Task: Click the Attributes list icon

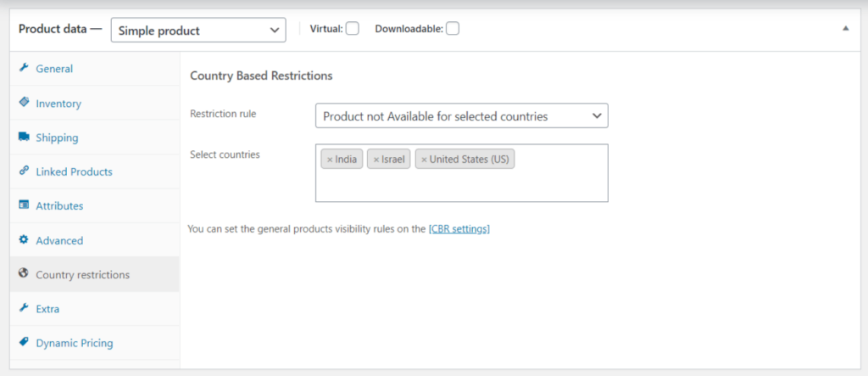Action: coord(24,205)
